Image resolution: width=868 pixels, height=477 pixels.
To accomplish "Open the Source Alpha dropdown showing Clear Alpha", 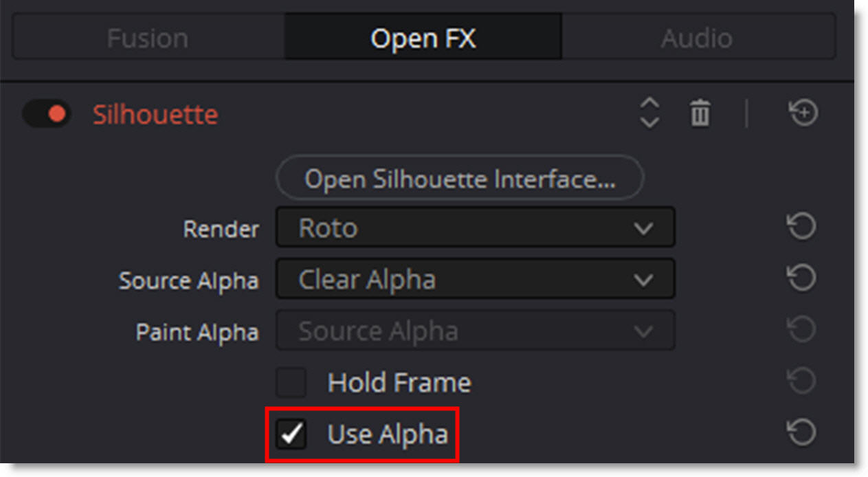I will click(x=475, y=279).
